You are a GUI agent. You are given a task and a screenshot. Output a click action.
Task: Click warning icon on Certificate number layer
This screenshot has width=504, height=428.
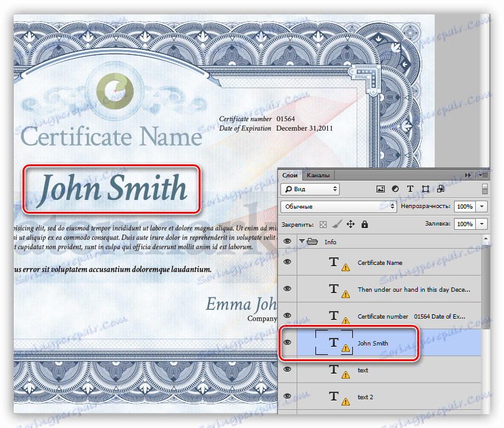345,321
